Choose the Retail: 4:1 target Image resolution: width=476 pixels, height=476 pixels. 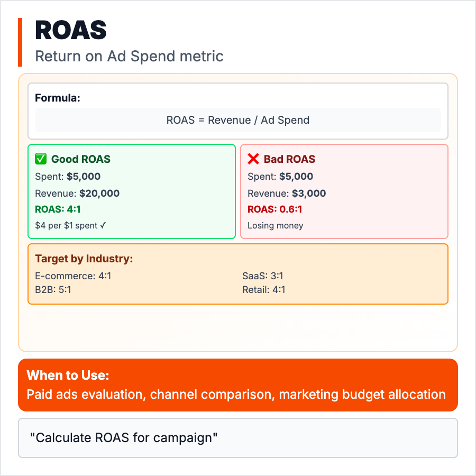(263, 290)
